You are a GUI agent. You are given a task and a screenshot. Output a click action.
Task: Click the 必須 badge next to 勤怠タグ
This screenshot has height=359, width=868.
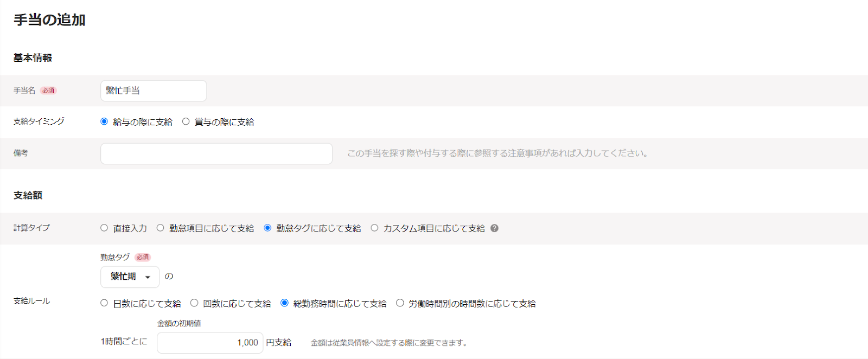point(143,258)
